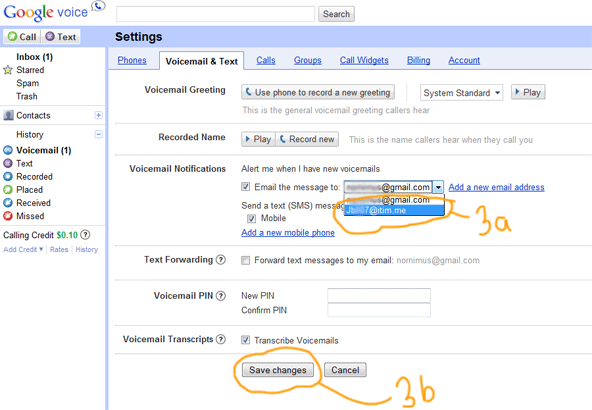Click Save changes button
This screenshot has width=592, height=410.
(278, 370)
